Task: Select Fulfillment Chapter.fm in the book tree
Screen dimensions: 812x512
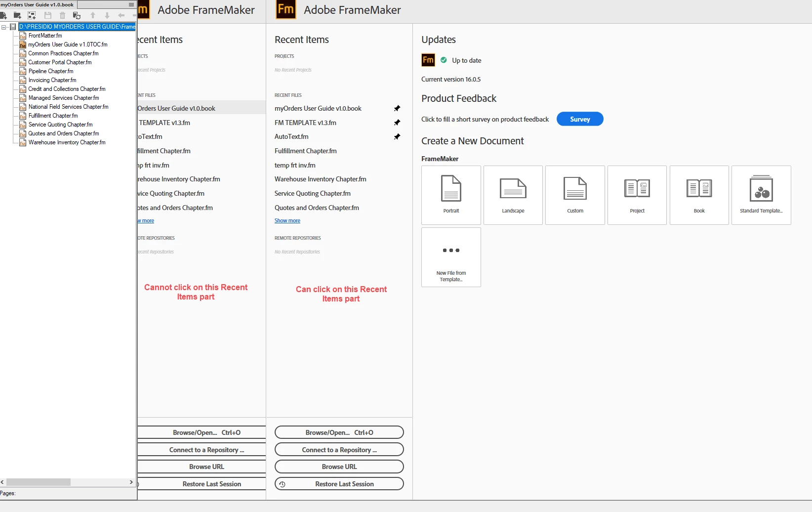Action: click(53, 116)
